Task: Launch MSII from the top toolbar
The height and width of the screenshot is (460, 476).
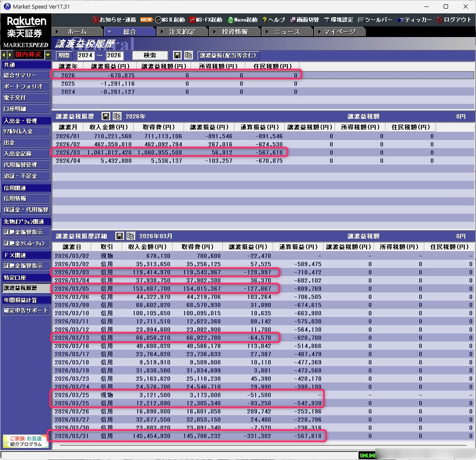Action: (x=170, y=20)
